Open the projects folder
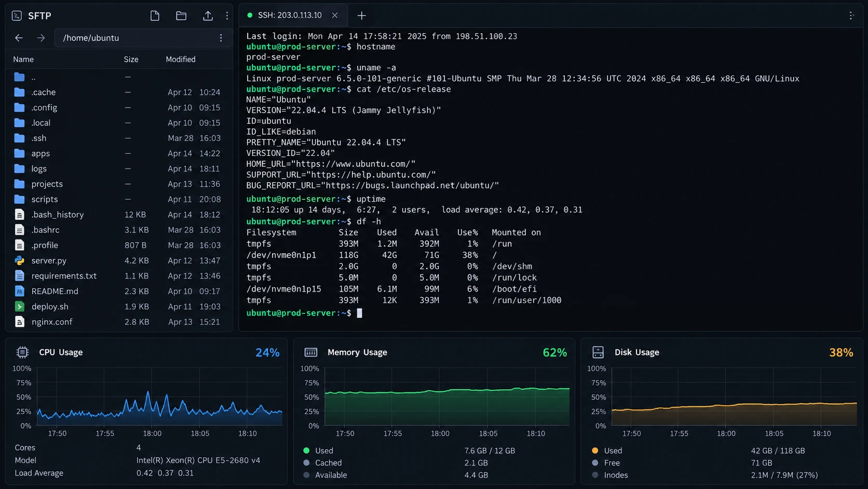 [119, 184]
